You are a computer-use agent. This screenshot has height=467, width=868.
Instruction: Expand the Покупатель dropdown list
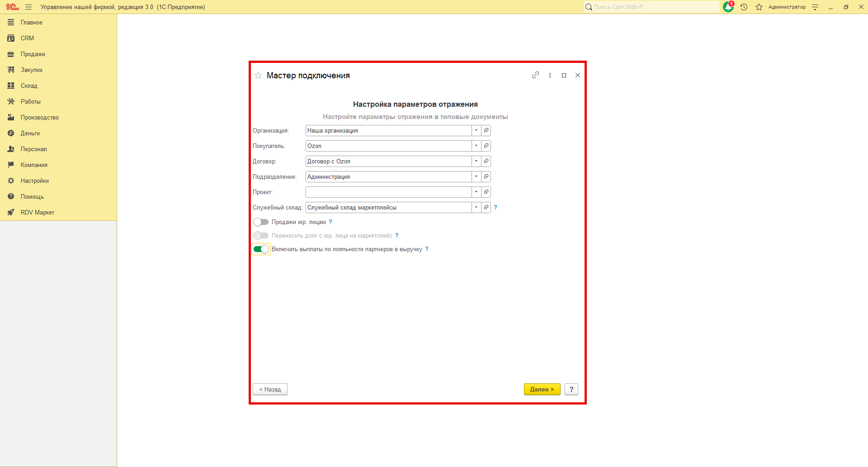pos(476,146)
